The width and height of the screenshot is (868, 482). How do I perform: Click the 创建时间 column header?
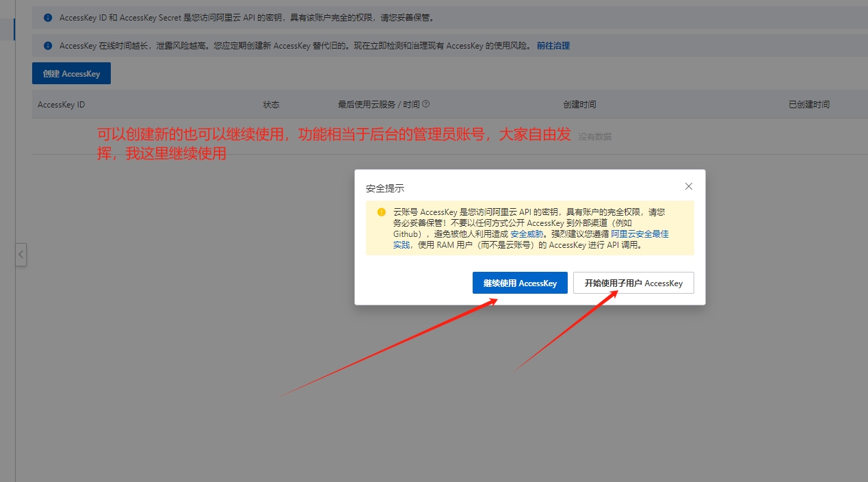point(579,105)
